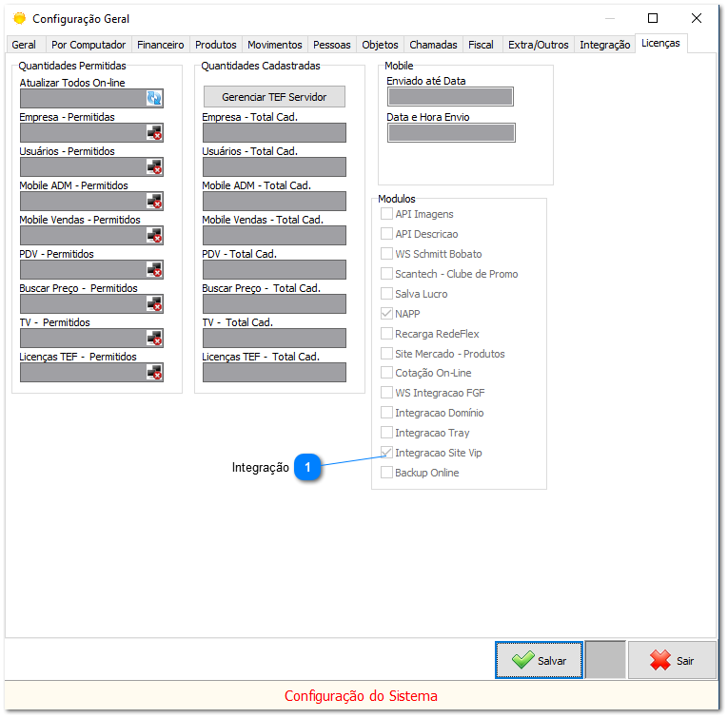Uncheck the Integracao Site Vip checkbox
The width and height of the screenshot is (728, 718).
[386, 453]
